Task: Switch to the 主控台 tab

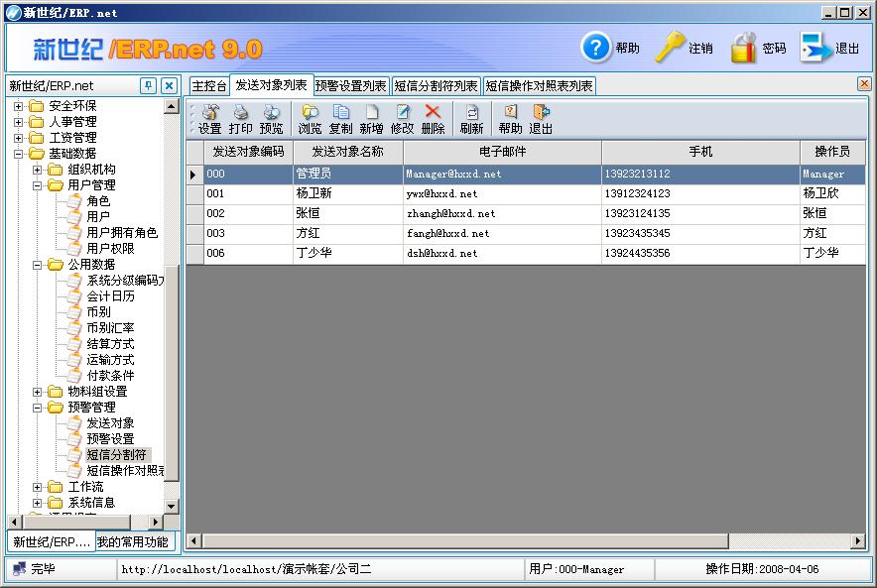Action: pyautogui.click(x=209, y=86)
